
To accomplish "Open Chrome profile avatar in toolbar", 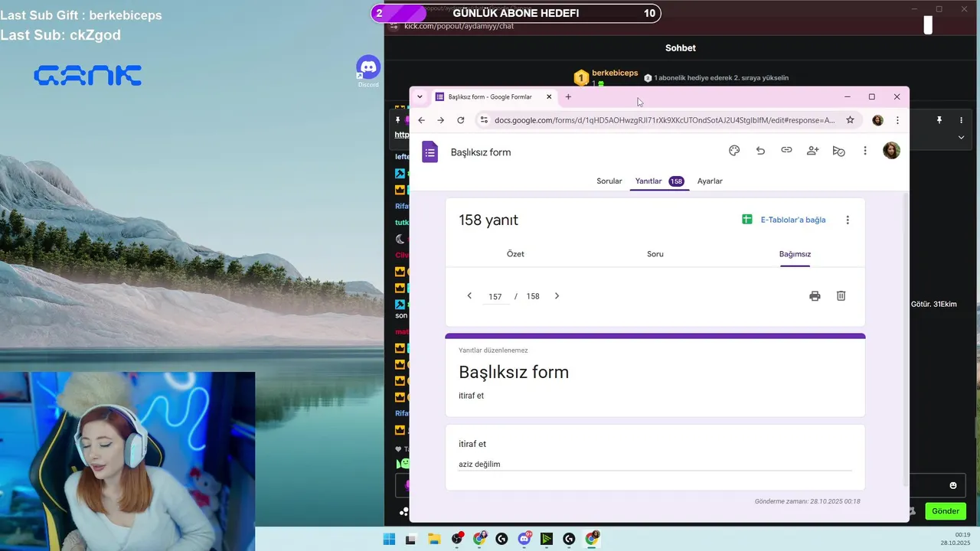I will tap(877, 120).
